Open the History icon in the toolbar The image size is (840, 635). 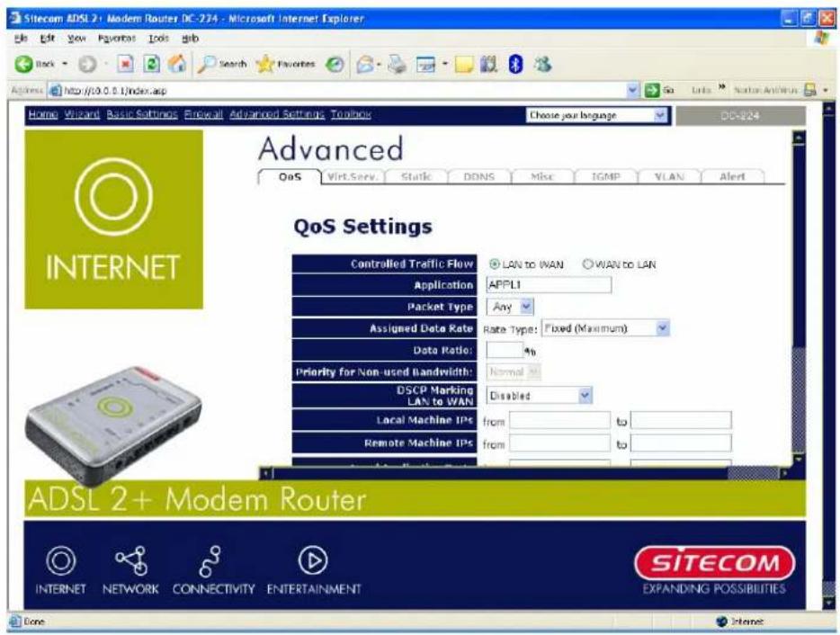coord(335,64)
